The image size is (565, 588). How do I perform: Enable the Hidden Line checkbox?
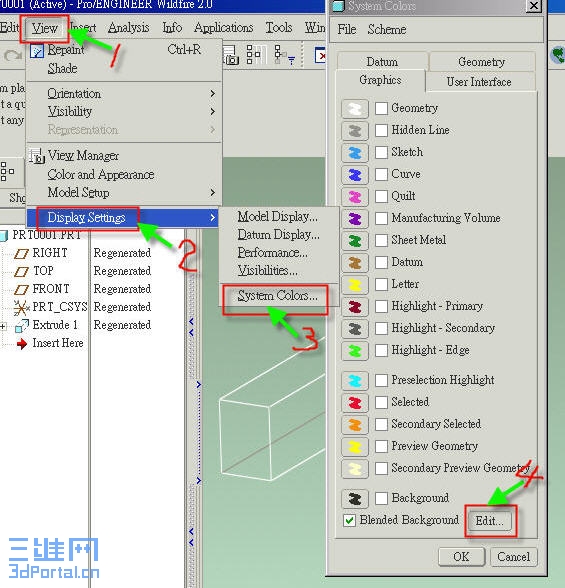(x=381, y=130)
